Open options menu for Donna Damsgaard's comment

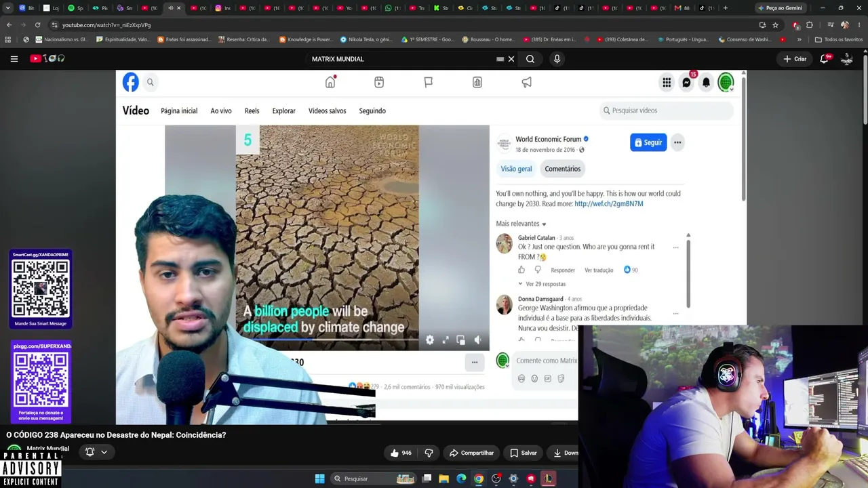point(675,314)
